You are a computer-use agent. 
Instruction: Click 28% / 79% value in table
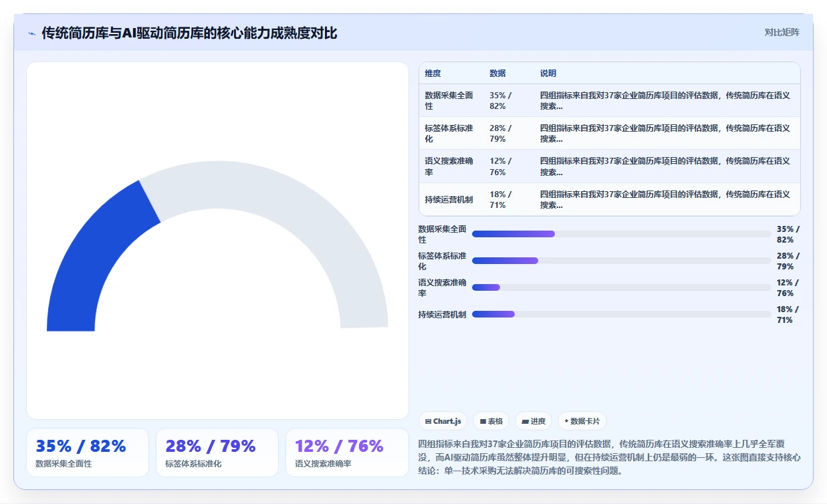(x=501, y=134)
